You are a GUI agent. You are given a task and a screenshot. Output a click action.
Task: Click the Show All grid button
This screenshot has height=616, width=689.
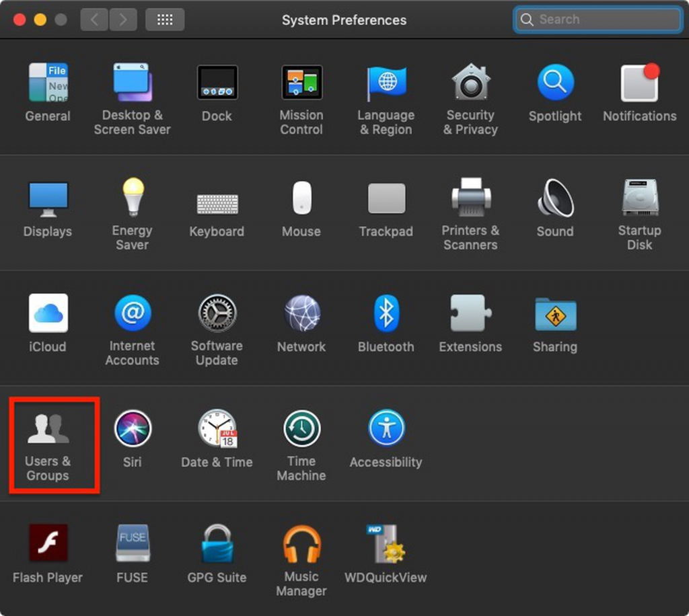point(165,20)
